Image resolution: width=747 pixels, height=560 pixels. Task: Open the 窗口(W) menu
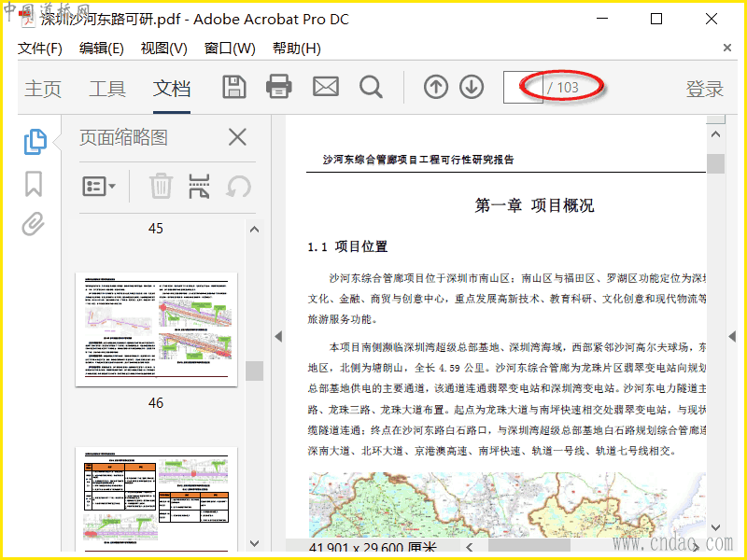coord(230,49)
